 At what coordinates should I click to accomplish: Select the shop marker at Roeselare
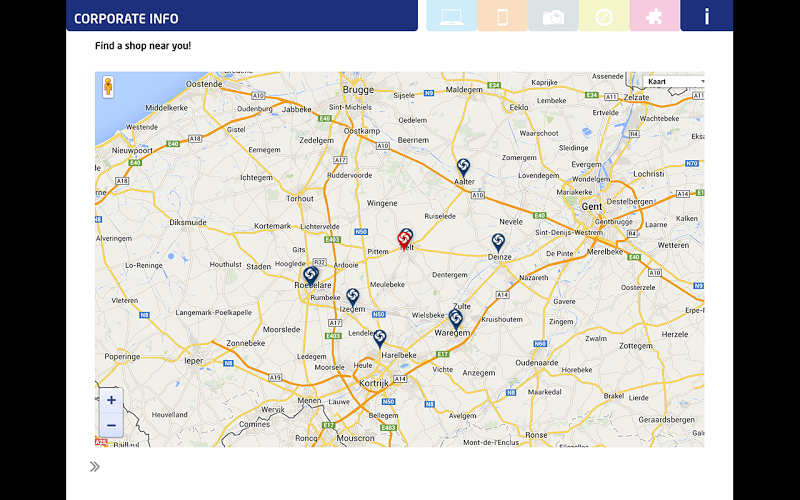coord(310,276)
